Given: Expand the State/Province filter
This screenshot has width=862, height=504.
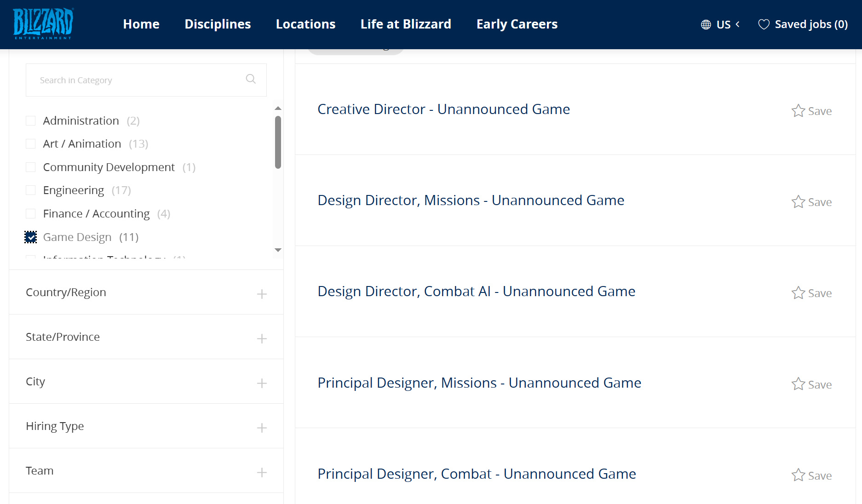Looking at the screenshot, I should click(146, 337).
